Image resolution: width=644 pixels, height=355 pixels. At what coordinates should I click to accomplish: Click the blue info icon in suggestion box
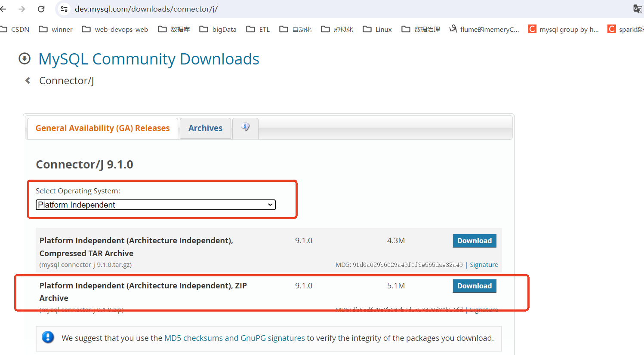coord(48,337)
